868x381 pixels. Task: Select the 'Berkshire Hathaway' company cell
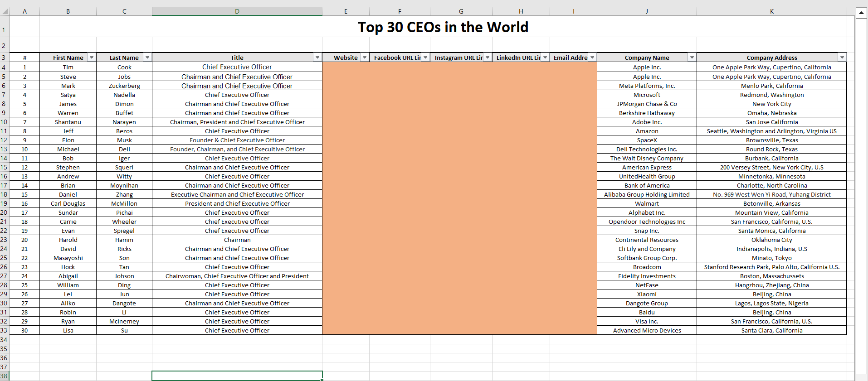[647, 113]
